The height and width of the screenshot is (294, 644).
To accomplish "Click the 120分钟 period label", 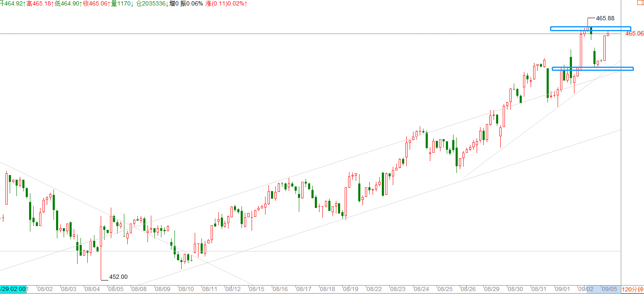I will coord(632,289).
